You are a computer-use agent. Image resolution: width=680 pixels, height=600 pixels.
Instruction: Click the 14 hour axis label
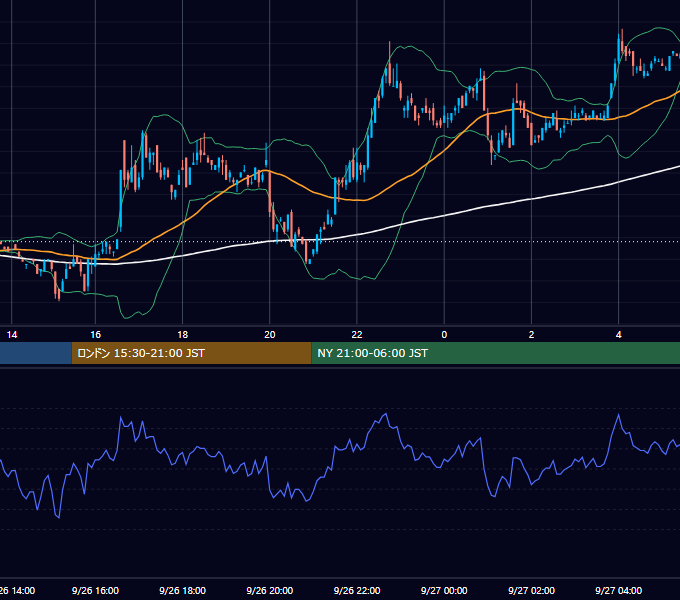point(12,335)
